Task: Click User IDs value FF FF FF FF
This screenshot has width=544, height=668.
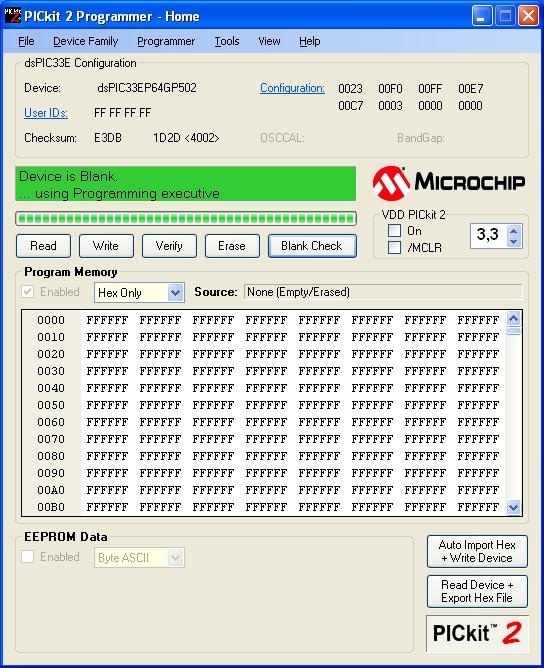Action: [x=123, y=113]
